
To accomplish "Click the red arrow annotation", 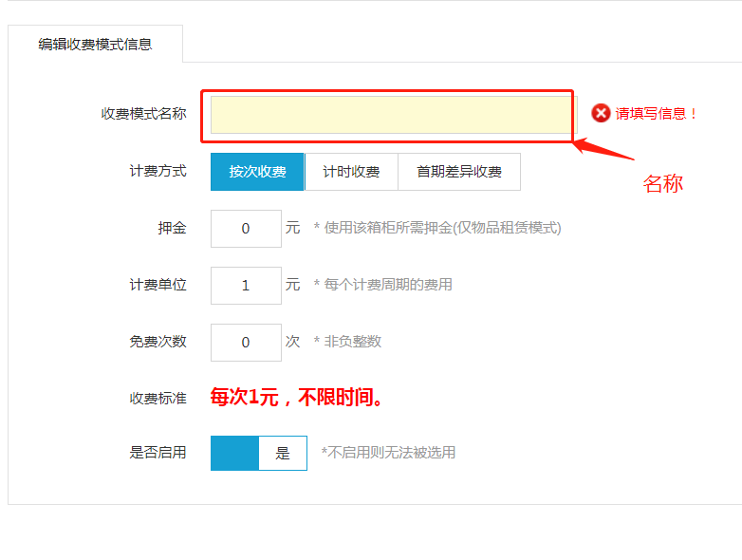I will [605, 150].
